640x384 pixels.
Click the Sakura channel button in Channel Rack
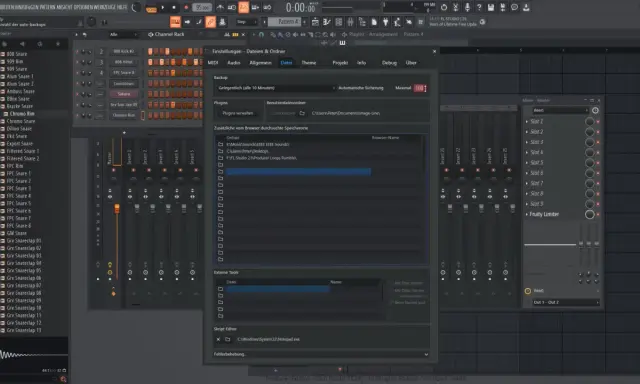[x=124, y=94]
